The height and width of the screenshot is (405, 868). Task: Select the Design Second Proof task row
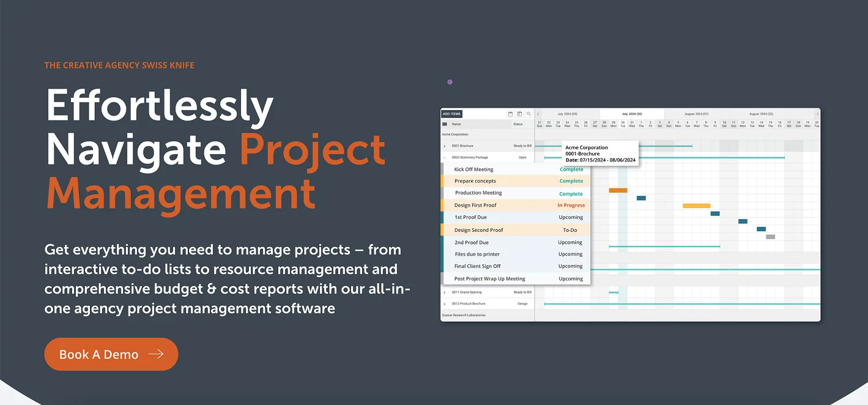coord(515,230)
